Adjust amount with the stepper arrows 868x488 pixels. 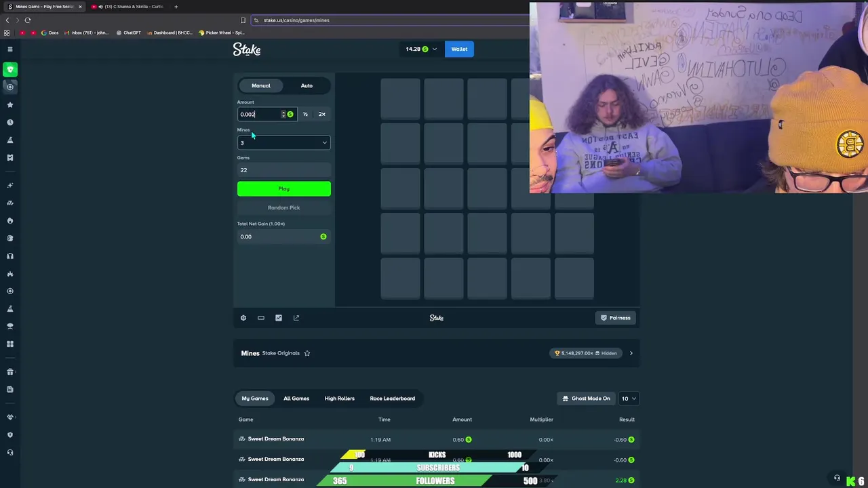tap(283, 114)
